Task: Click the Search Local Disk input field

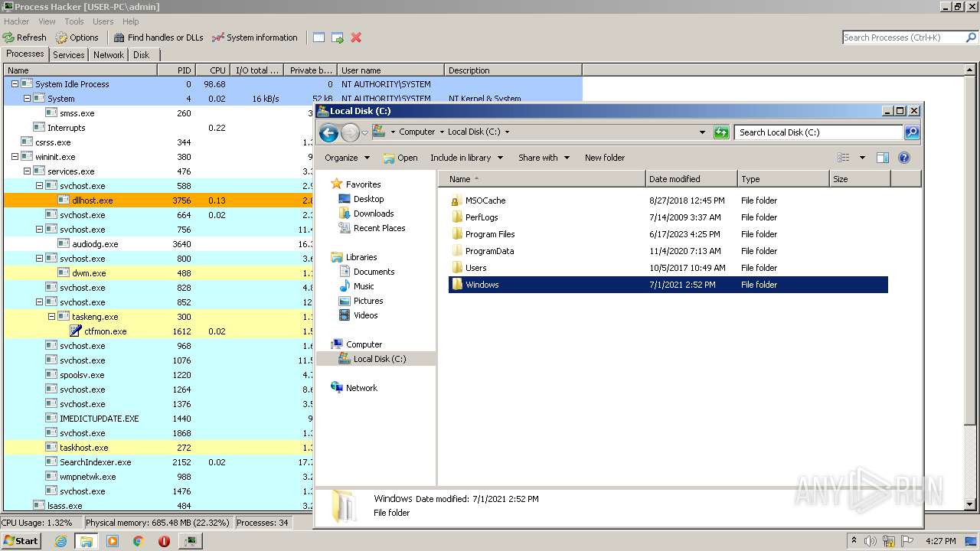Action: point(818,132)
